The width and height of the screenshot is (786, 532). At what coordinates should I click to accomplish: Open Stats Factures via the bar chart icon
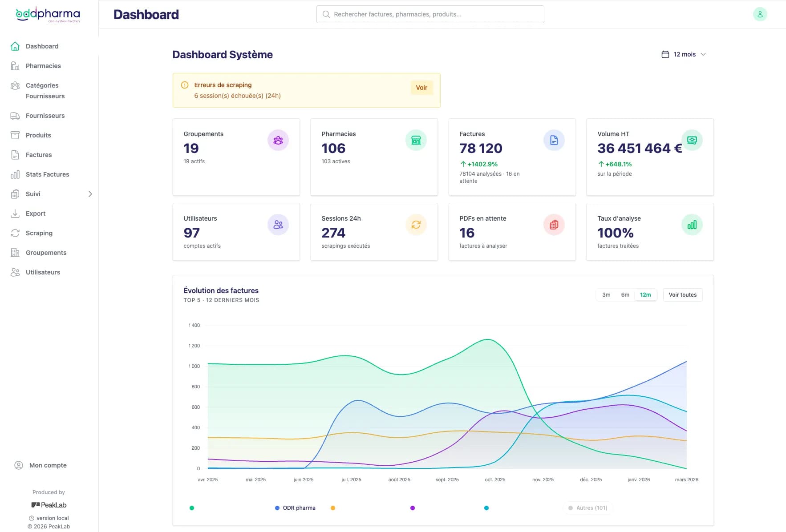pyautogui.click(x=15, y=174)
